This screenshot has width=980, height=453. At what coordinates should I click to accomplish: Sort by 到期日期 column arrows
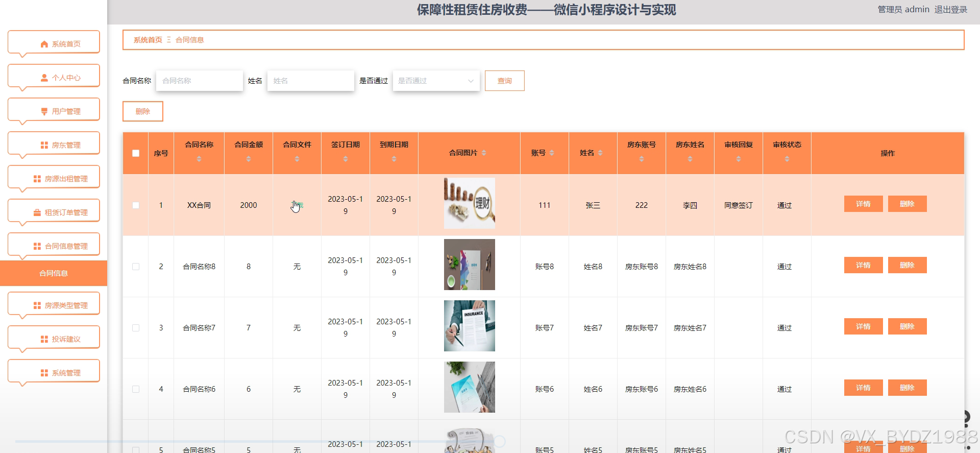click(x=394, y=159)
